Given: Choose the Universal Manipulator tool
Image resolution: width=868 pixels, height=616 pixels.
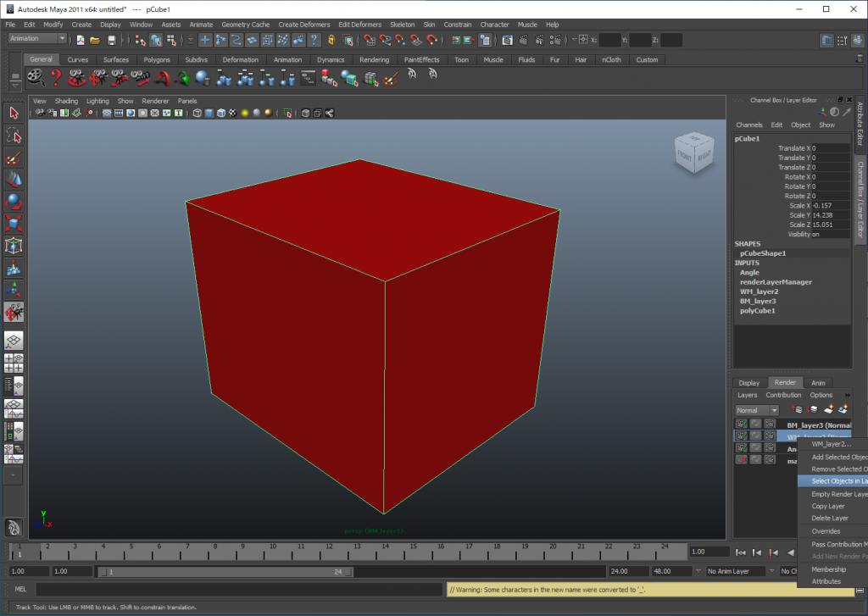Looking at the screenshot, I should [x=14, y=246].
